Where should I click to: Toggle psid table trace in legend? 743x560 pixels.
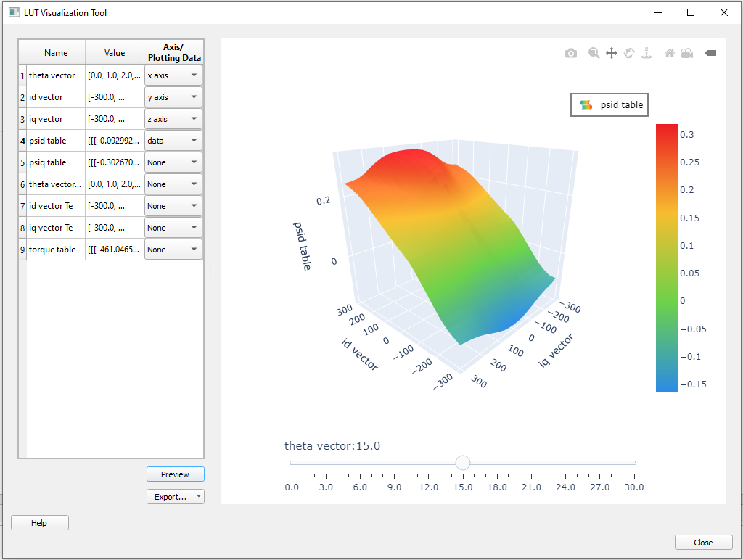pyautogui.click(x=611, y=104)
